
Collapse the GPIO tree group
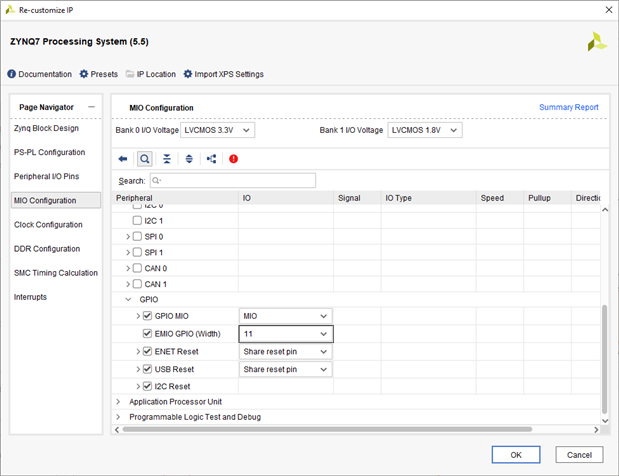click(128, 300)
